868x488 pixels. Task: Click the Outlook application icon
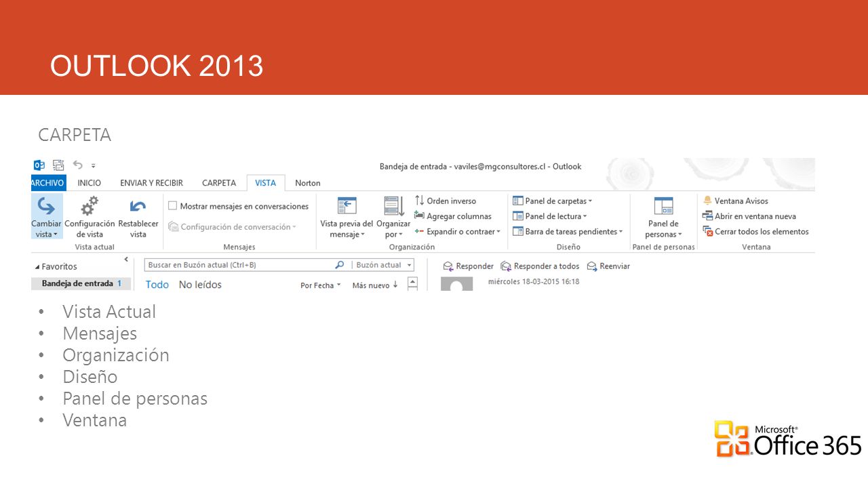(39, 165)
